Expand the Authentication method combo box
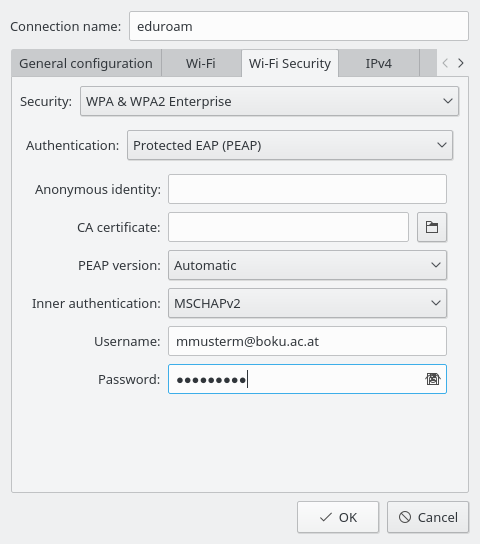480x544 pixels. [290, 145]
